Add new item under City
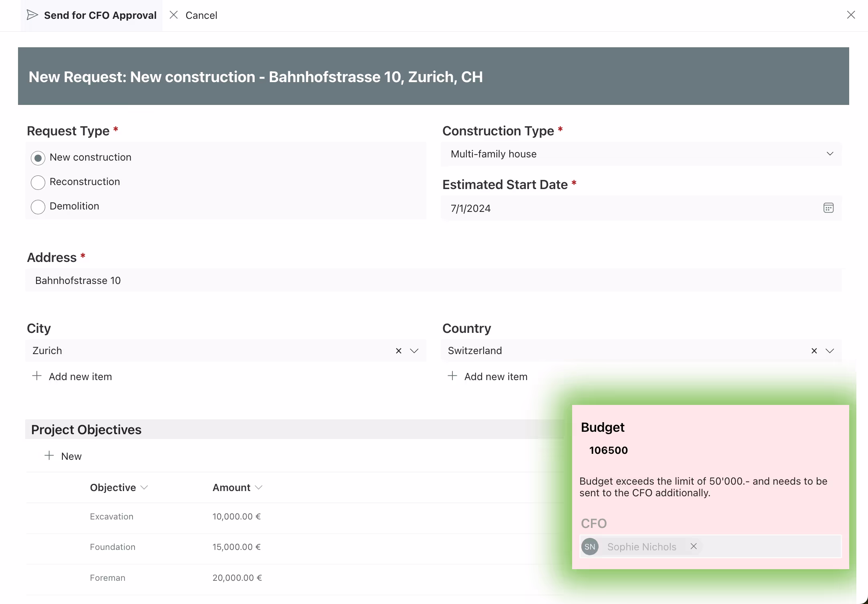Image resolution: width=868 pixels, height=604 pixels. (x=72, y=376)
